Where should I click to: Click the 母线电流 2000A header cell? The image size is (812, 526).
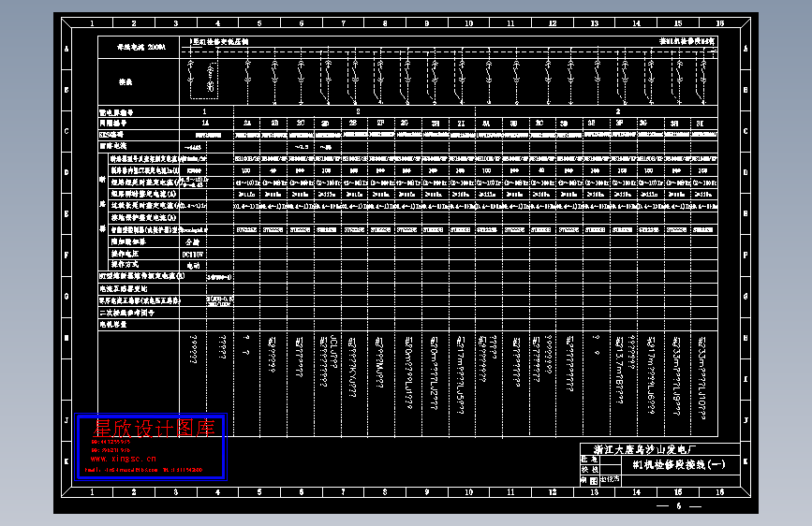point(140,47)
